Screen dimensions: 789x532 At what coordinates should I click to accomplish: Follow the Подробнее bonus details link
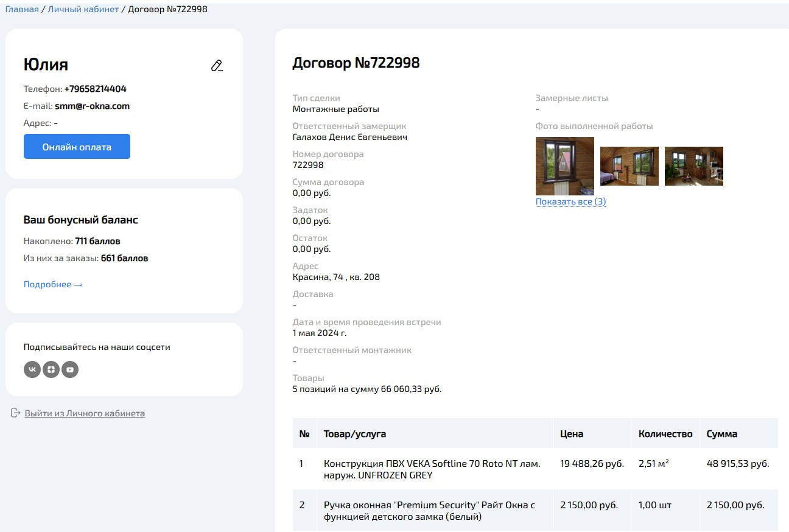click(53, 284)
